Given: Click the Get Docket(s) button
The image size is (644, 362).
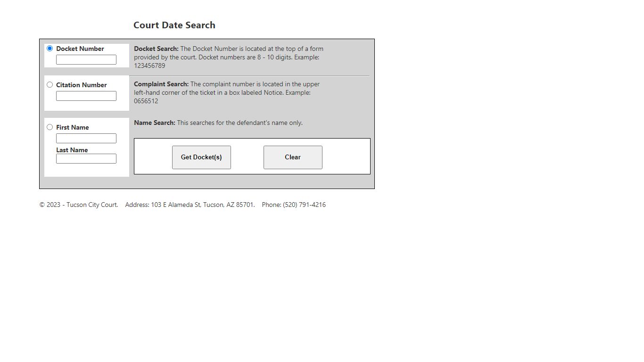Looking at the screenshot, I should [201, 157].
